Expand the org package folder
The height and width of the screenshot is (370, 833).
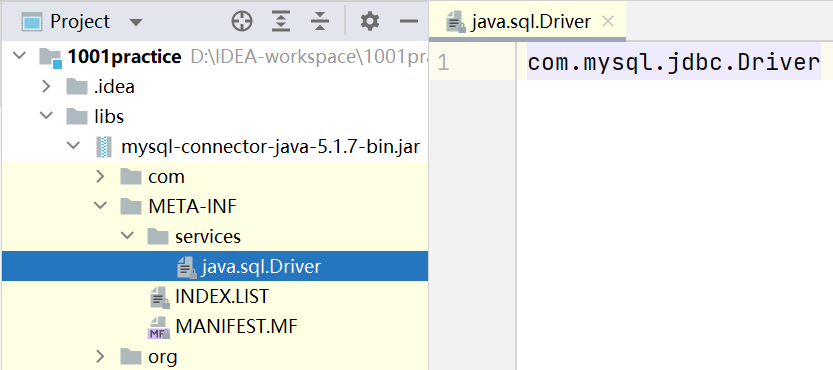click(100, 356)
